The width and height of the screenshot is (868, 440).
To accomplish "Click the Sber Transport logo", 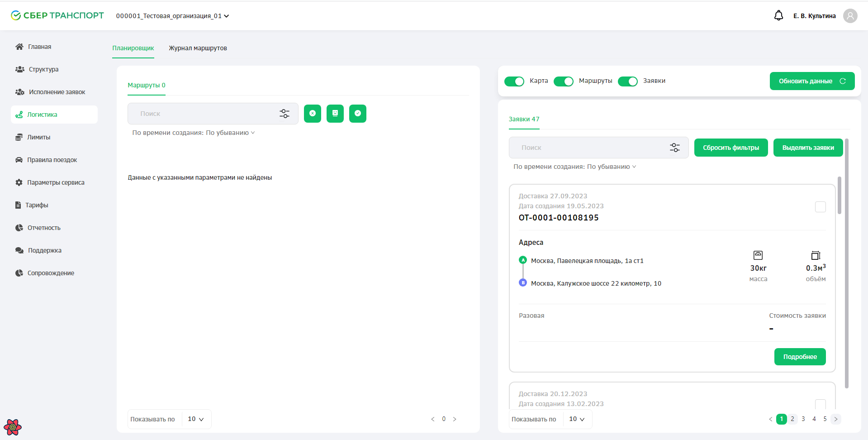I will [x=57, y=15].
